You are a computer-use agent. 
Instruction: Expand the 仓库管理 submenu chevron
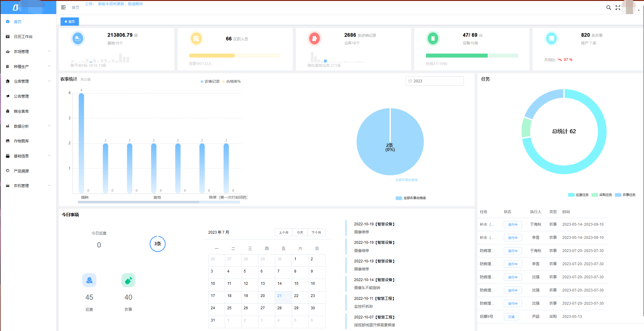tap(49, 81)
